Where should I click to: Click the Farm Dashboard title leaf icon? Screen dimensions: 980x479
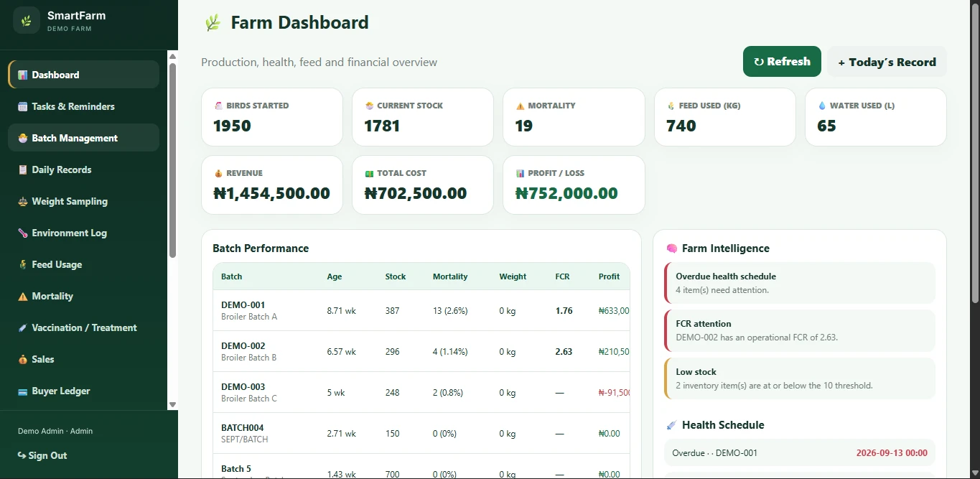point(213,23)
